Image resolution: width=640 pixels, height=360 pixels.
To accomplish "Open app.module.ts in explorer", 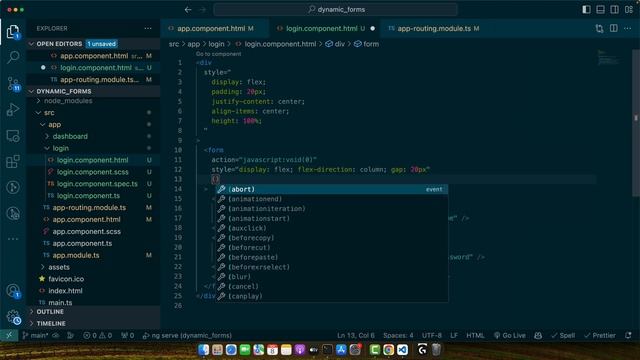I will 76,255.
